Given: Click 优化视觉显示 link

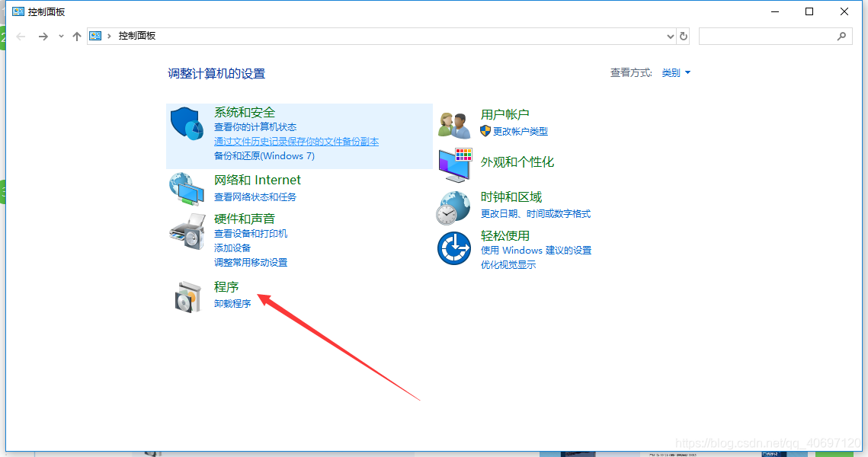Looking at the screenshot, I should (508, 265).
